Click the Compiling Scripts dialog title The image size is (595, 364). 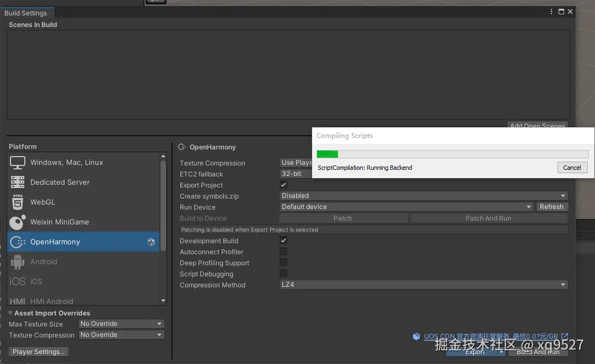click(x=345, y=136)
